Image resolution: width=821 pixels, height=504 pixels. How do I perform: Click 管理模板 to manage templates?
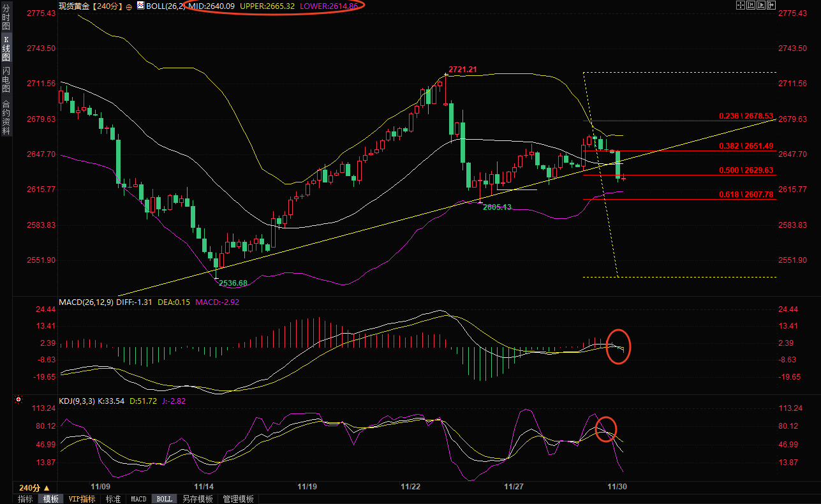coord(238,499)
